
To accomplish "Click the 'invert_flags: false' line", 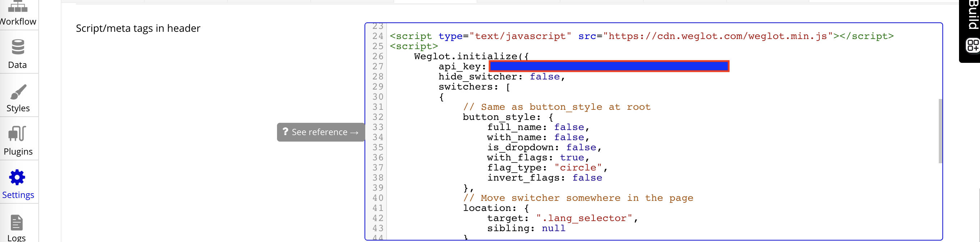I will [544, 177].
